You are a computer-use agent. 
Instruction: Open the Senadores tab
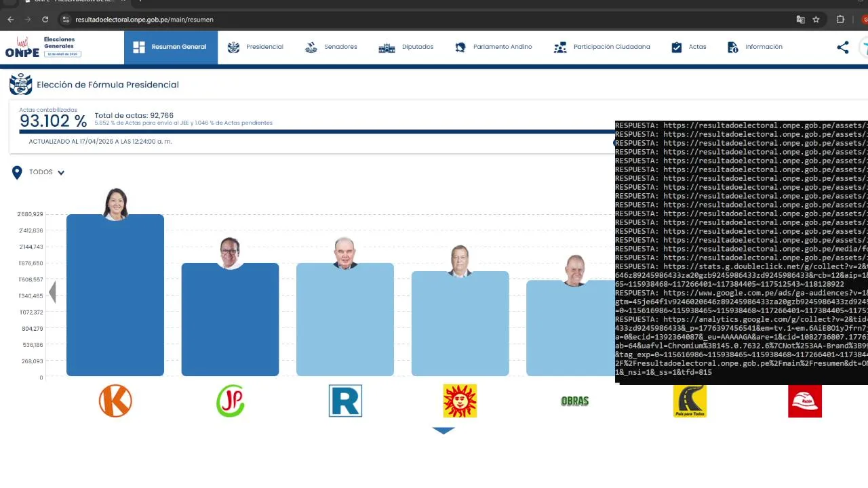click(331, 47)
